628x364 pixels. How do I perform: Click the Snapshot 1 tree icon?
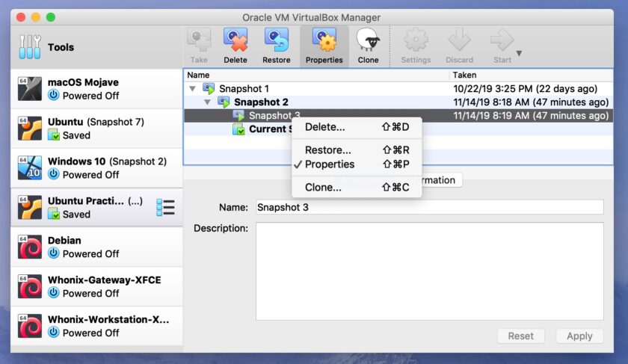coord(209,88)
